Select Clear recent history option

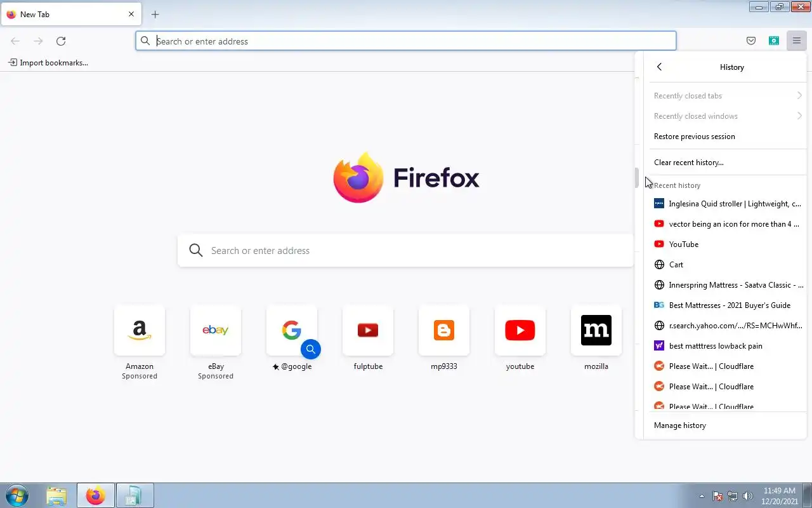[727, 163]
